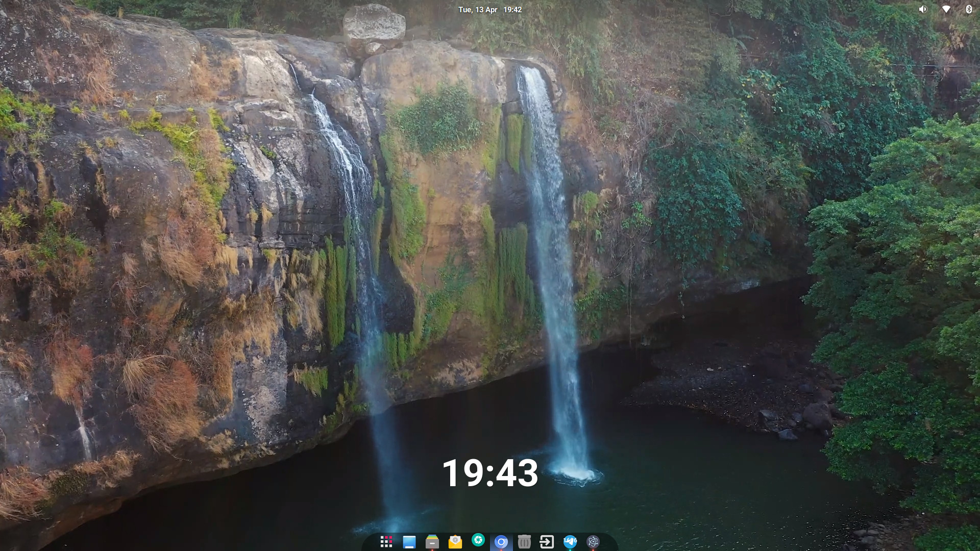Launch the Atom editor icon
980x551 pixels.
point(593,542)
